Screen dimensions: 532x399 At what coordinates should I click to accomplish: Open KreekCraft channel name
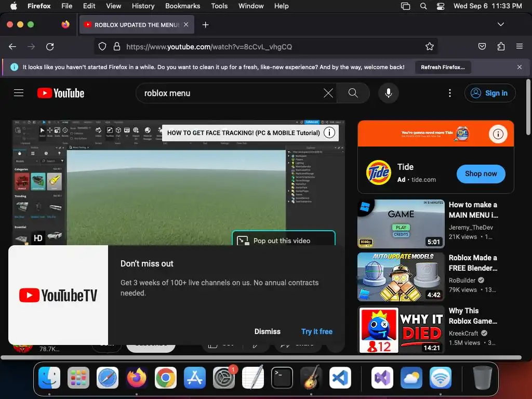(463, 333)
